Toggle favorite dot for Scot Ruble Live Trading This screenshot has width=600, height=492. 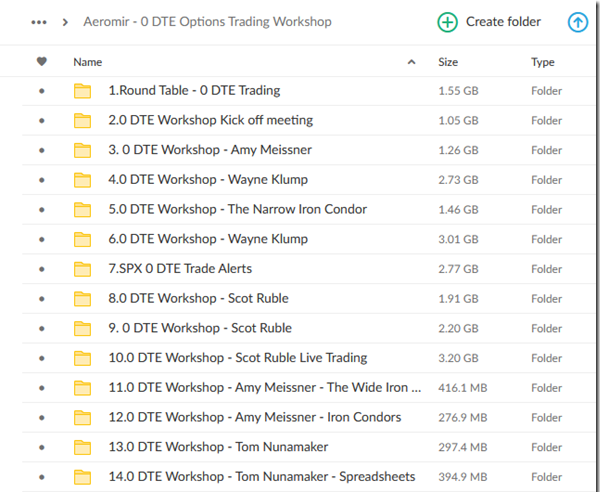tap(41, 358)
